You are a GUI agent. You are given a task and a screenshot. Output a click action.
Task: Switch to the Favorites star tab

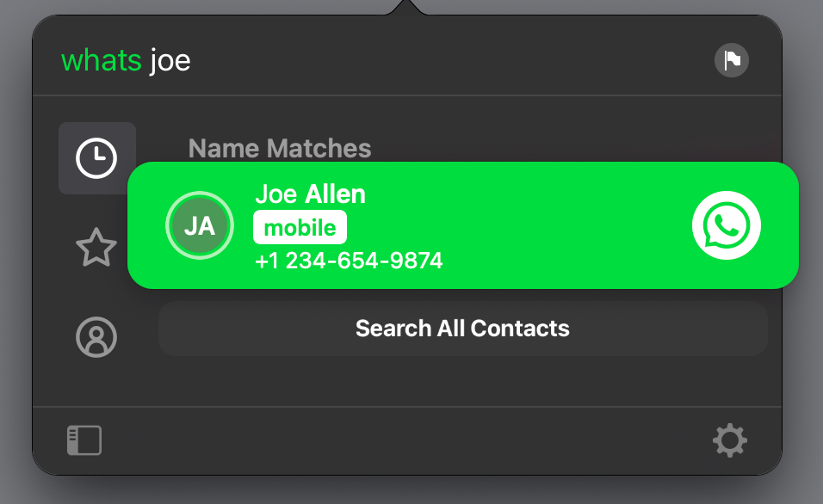[x=96, y=248]
